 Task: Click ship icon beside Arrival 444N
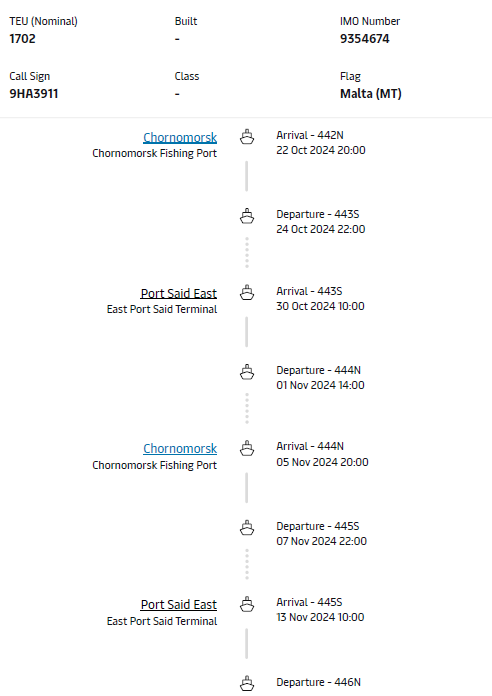pos(247,448)
